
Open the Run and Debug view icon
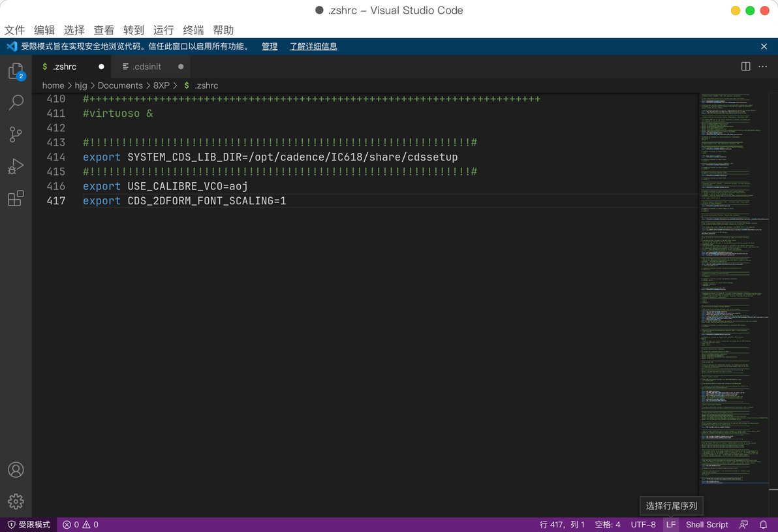tap(16, 166)
